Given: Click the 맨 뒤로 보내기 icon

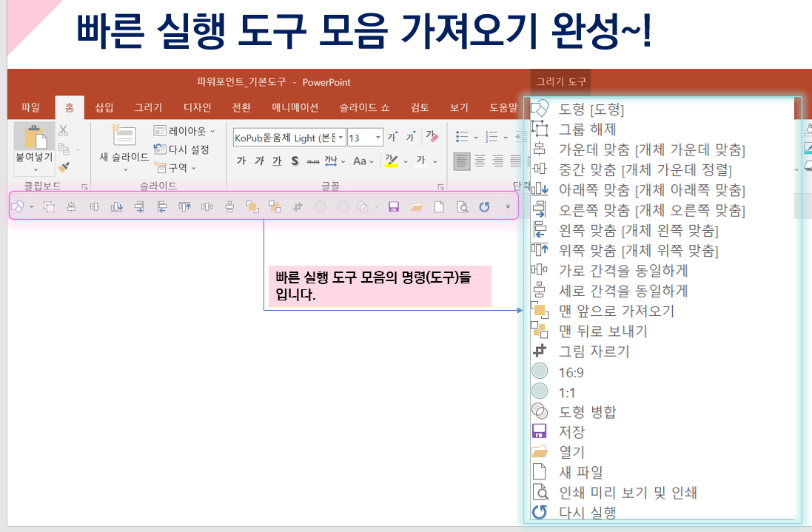Looking at the screenshot, I should tap(276, 206).
